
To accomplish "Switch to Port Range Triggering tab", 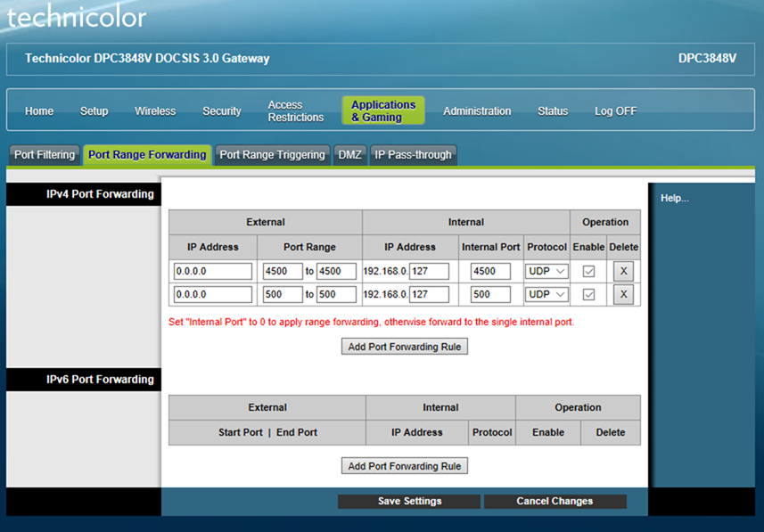I will pos(273,155).
